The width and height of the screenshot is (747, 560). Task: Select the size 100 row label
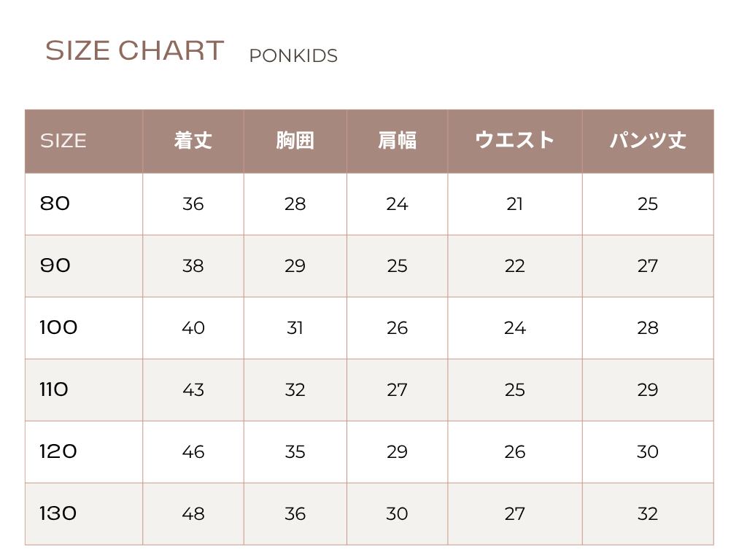tap(58, 327)
